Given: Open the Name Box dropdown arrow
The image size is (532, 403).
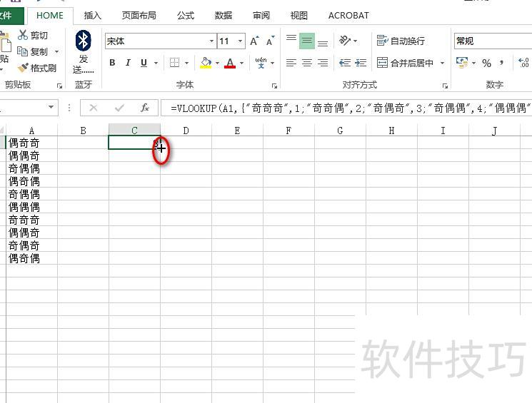Looking at the screenshot, I should pos(51,108).
